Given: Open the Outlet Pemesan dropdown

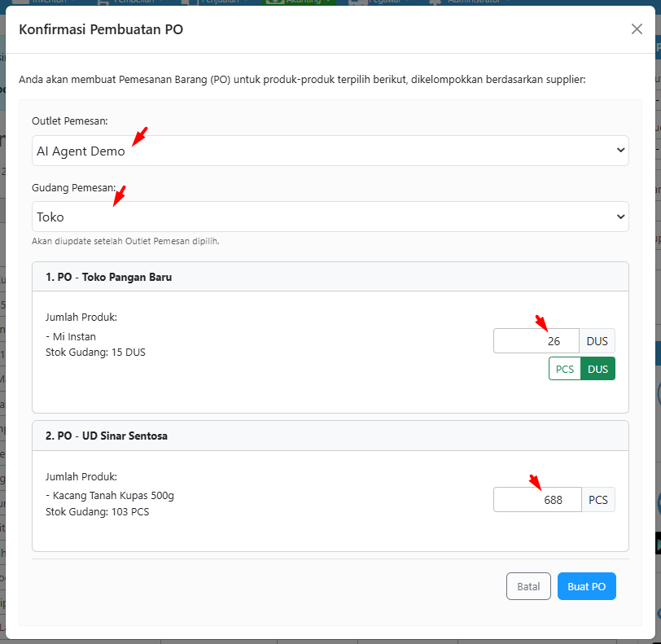Looking at the screenshot, I should (330, 151).
